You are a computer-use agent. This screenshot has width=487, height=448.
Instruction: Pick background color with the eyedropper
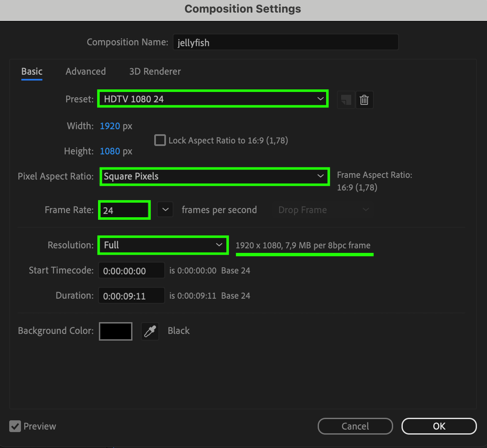[x=150, y=331]
